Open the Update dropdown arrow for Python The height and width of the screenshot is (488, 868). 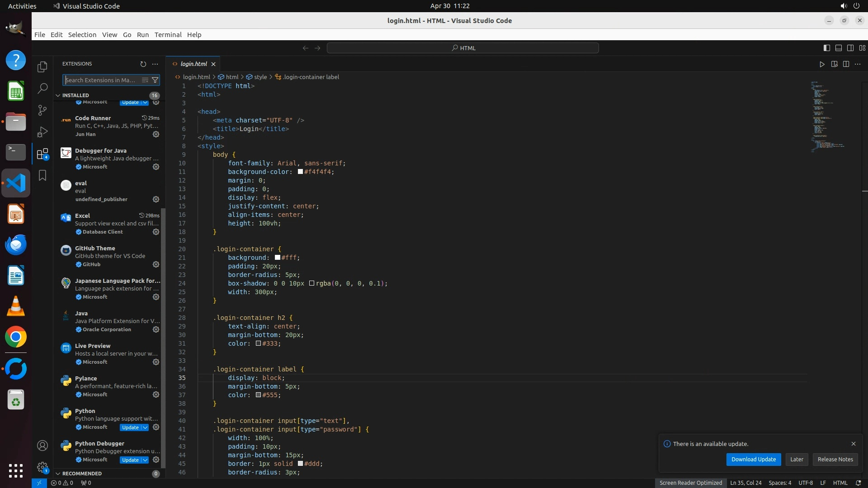coord(145,427)
